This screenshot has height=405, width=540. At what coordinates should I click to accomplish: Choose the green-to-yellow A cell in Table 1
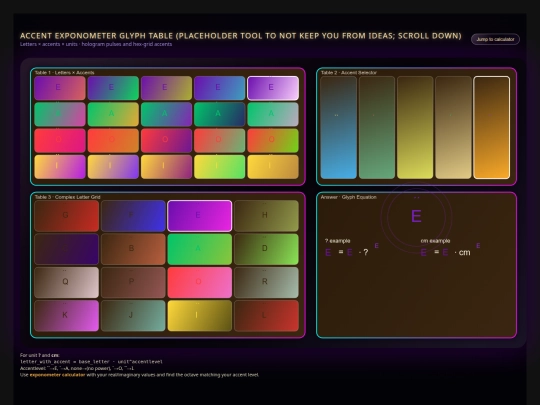tap(113, 114)
